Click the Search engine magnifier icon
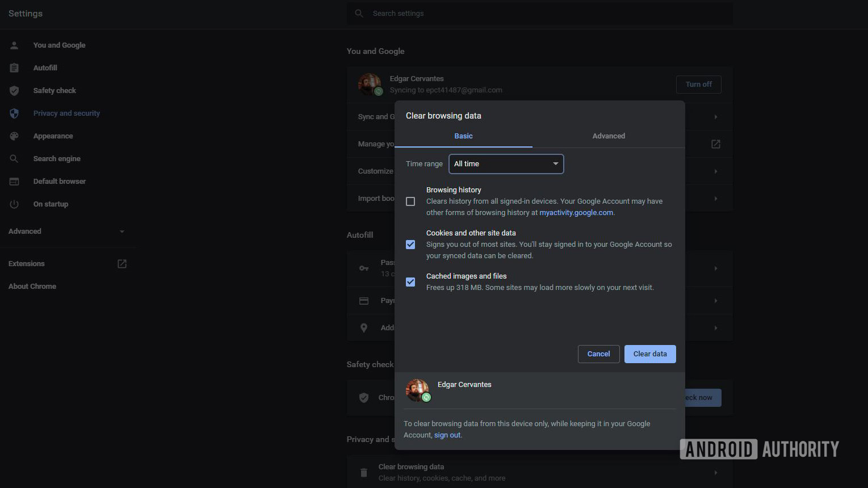Screen dimensions: 868x488 tap(14, 159)
